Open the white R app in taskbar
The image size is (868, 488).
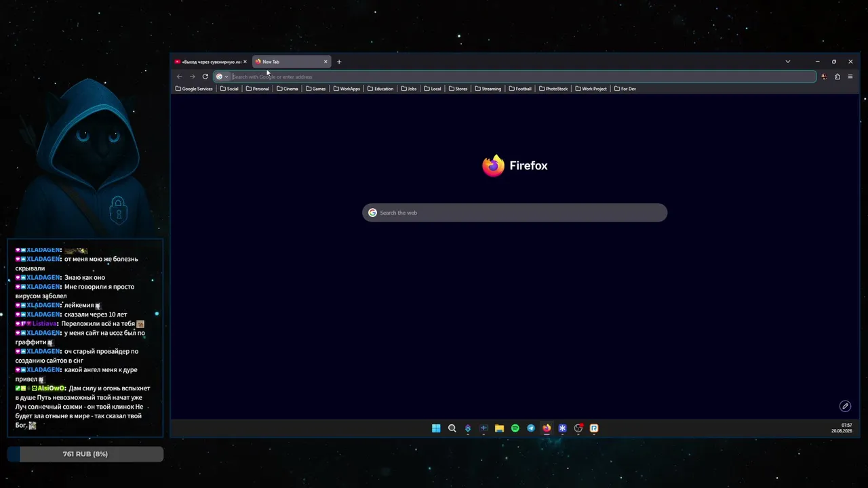[594, 428]
